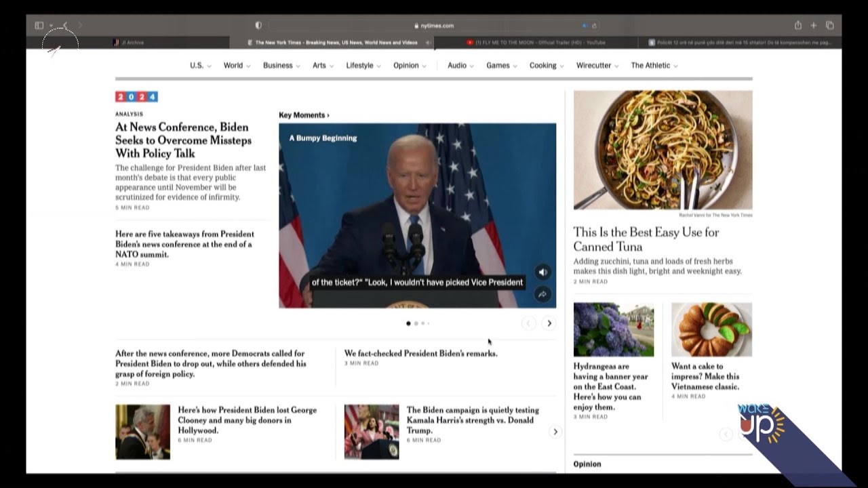Click the 'A Bumpy Beginning' video caption
Image resolution: width=868 pixels, height=488 pixels.
pos(323,138)
